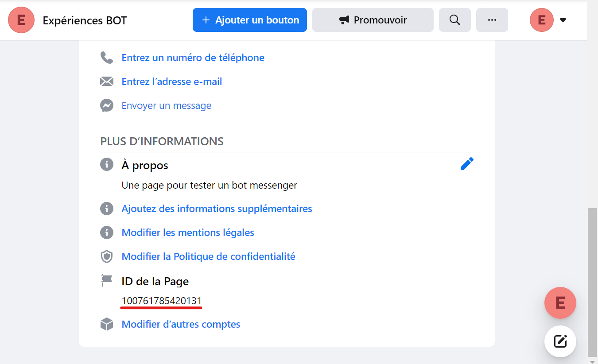Click the Expériences BOT page avatar in header
Image resolution: width=598 pixels, height=364 pixels.
(x=21, y=20)
